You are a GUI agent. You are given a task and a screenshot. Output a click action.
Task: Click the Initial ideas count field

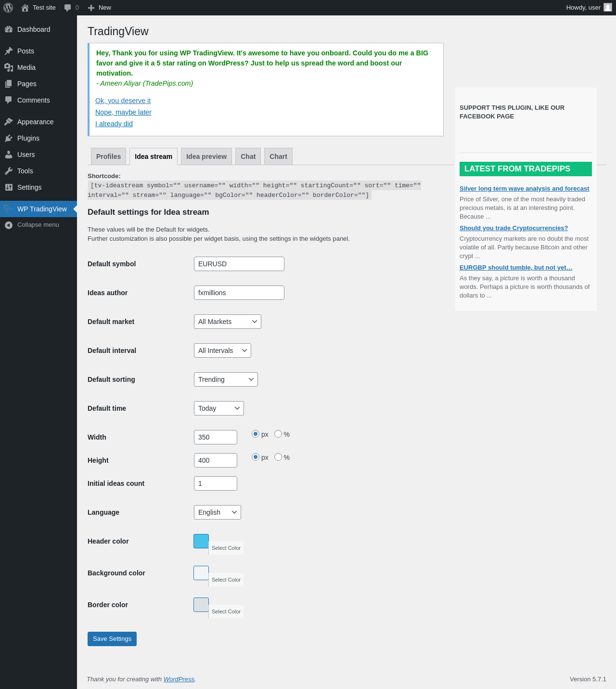216,483
